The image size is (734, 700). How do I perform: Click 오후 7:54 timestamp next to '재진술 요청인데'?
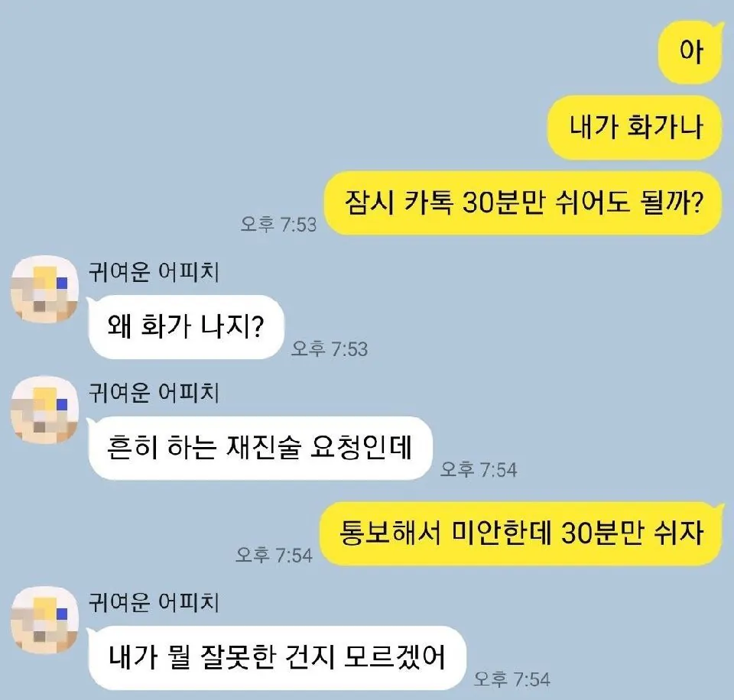pos(479,469)
